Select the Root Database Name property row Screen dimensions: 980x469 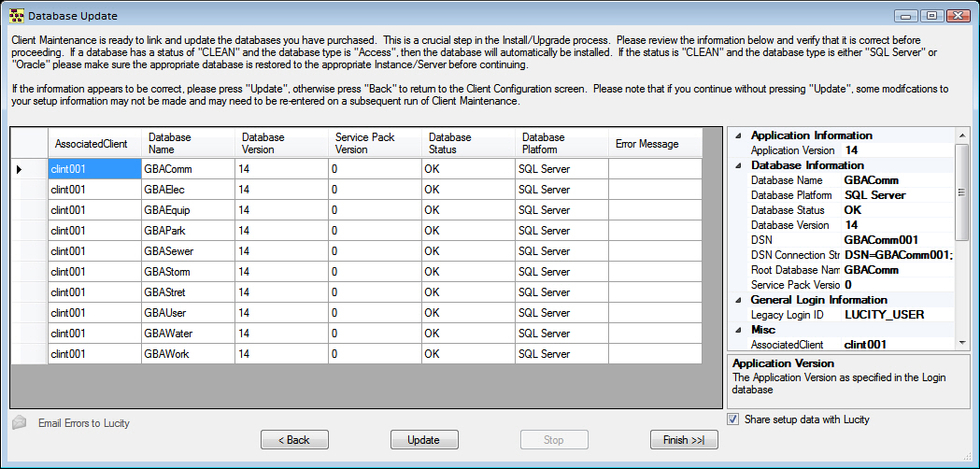pyautogui.click(x=849, y=270)
